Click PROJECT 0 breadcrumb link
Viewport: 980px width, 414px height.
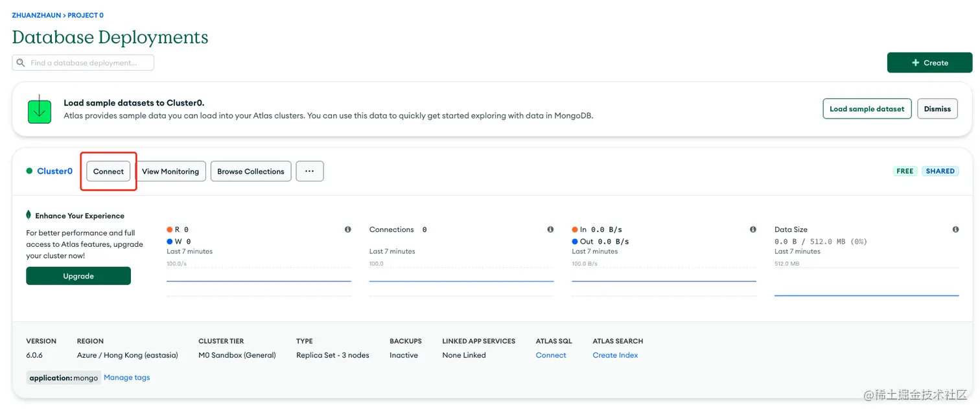point(86,15)
